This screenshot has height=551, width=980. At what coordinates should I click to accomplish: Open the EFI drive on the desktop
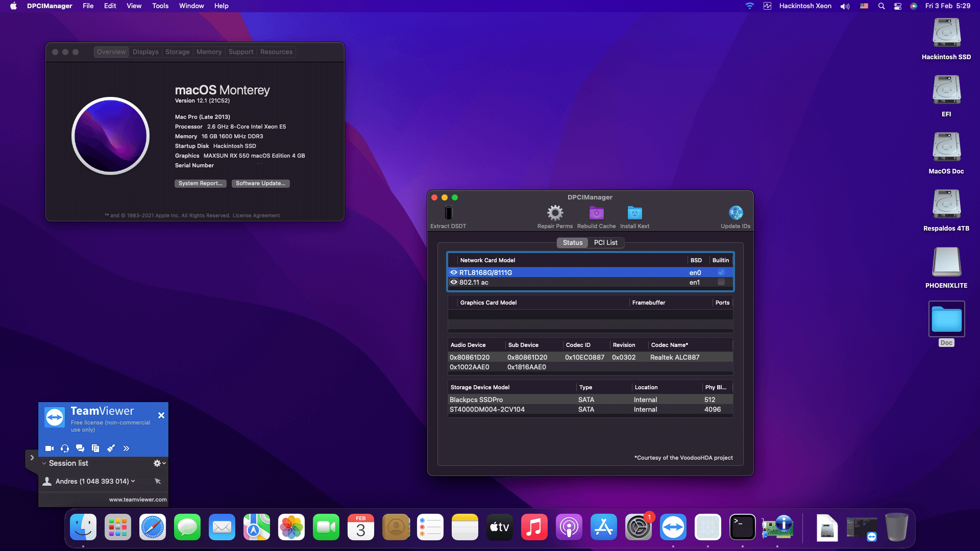(946, 91)
